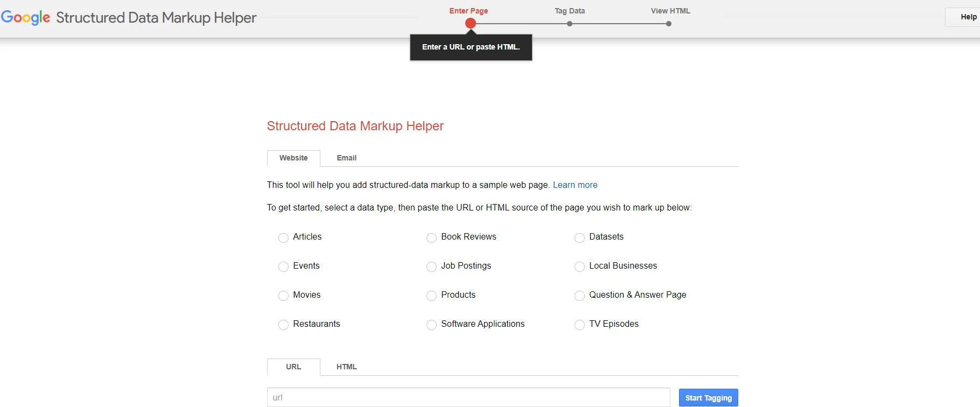Select the Events radio button
This screenshot has height=407, width=980.
click(x=283, y=266)
